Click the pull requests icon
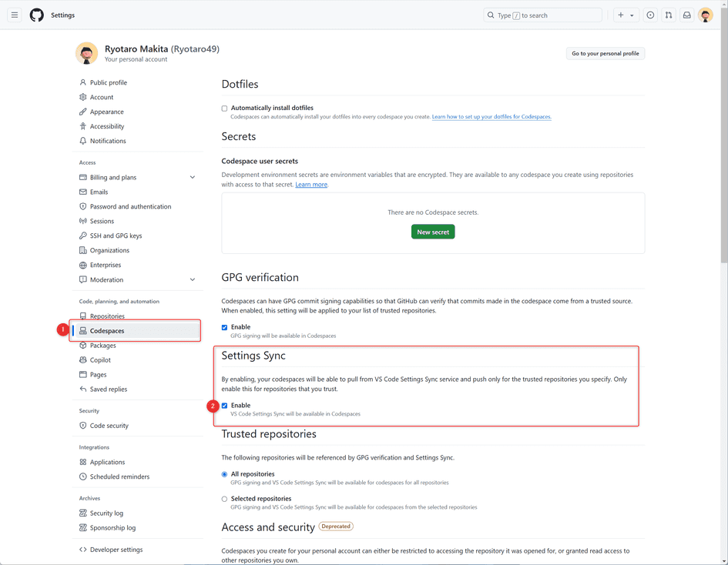 (x=669, y=15)
